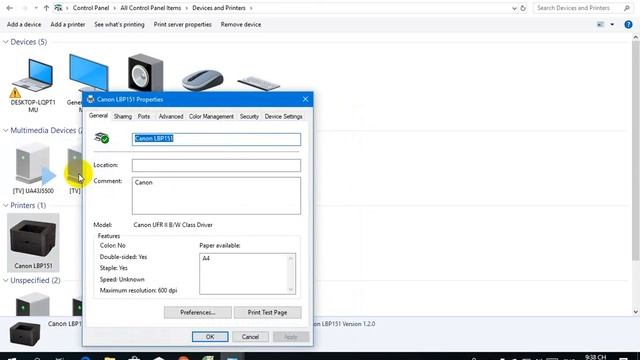Click the Cancel button
640x360 pixels.
(x=250, y=337)
